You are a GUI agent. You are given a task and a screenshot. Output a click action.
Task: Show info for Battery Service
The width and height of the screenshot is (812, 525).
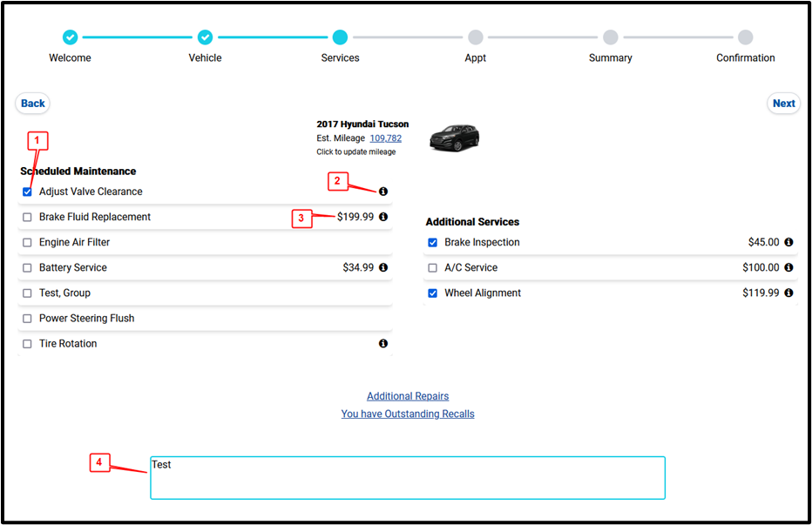pyautogui.click(x=383, y=267)
